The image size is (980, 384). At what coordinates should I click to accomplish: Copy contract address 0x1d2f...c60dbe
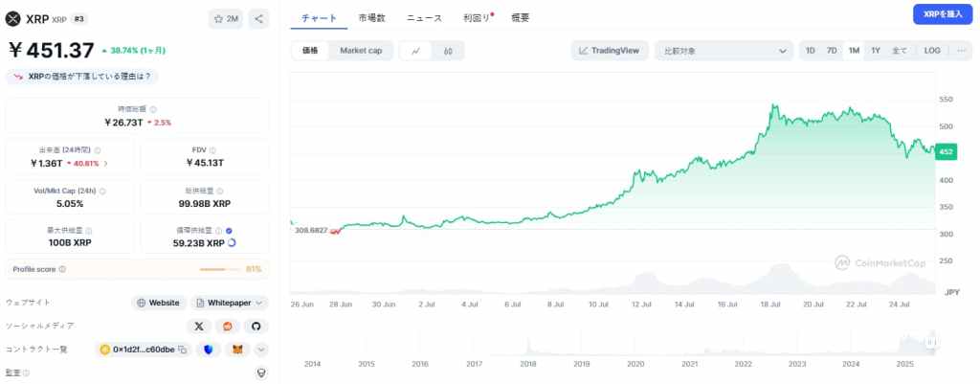(x=183, y=350)
